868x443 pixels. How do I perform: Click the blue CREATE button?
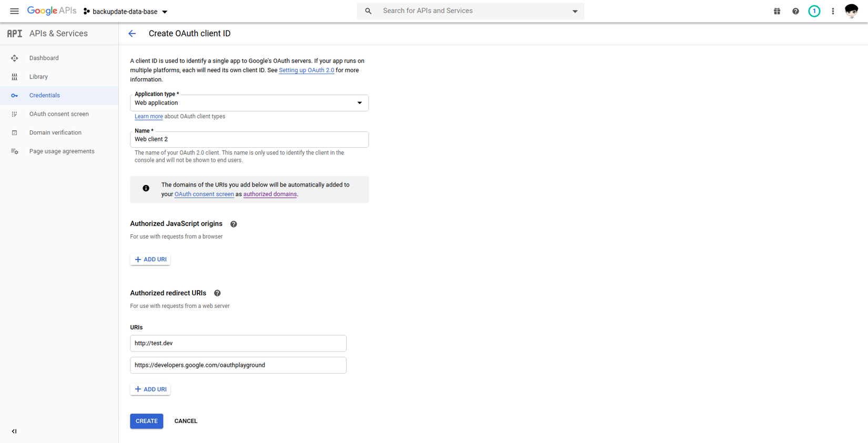point(146,421)
